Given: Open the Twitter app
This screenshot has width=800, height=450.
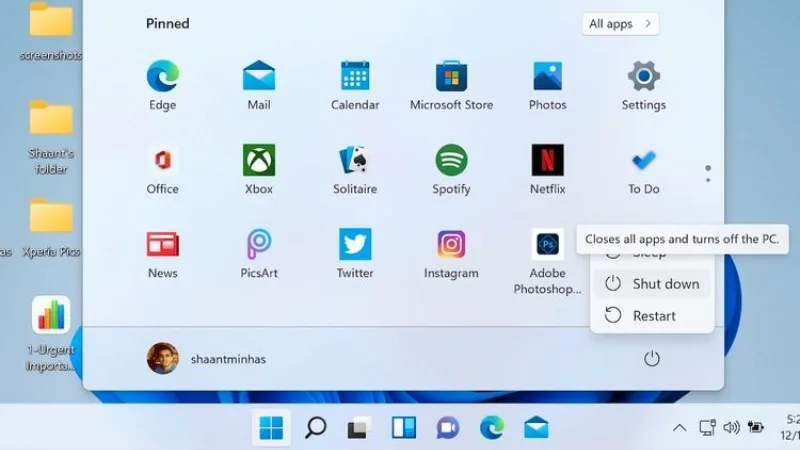Looking at the screenshot, I should (x=355, y=254).
